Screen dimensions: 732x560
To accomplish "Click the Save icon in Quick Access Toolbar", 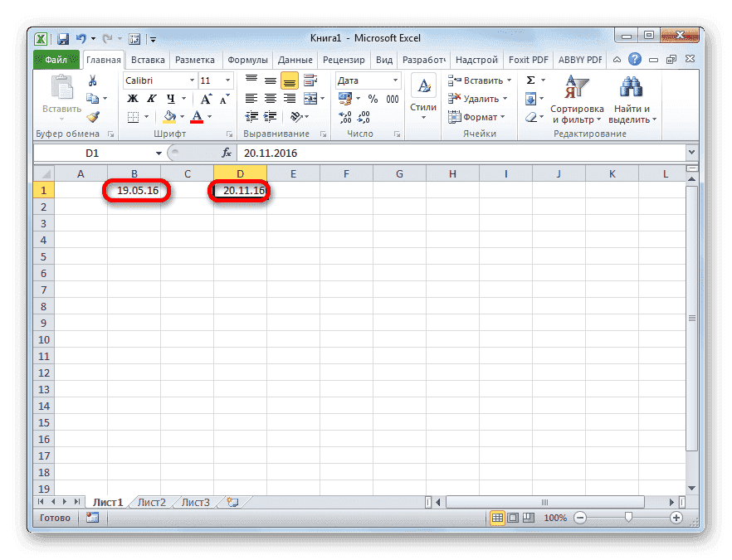I will click(x=62, y=38).
